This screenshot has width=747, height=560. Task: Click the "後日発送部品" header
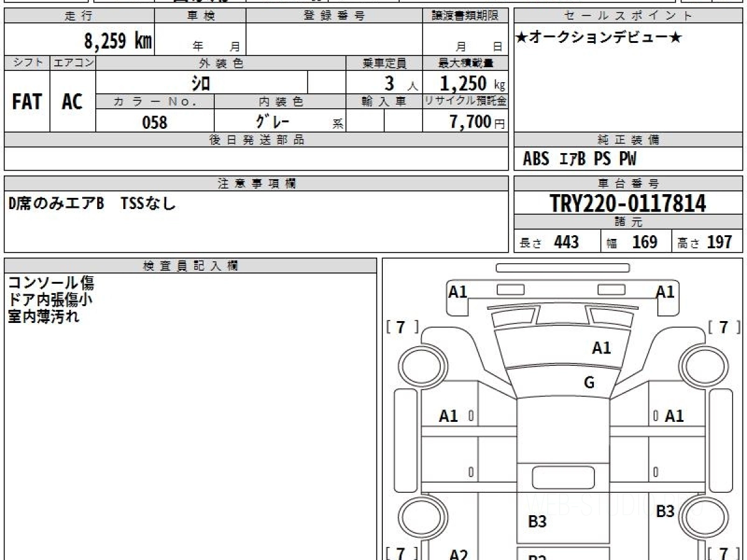256,140
